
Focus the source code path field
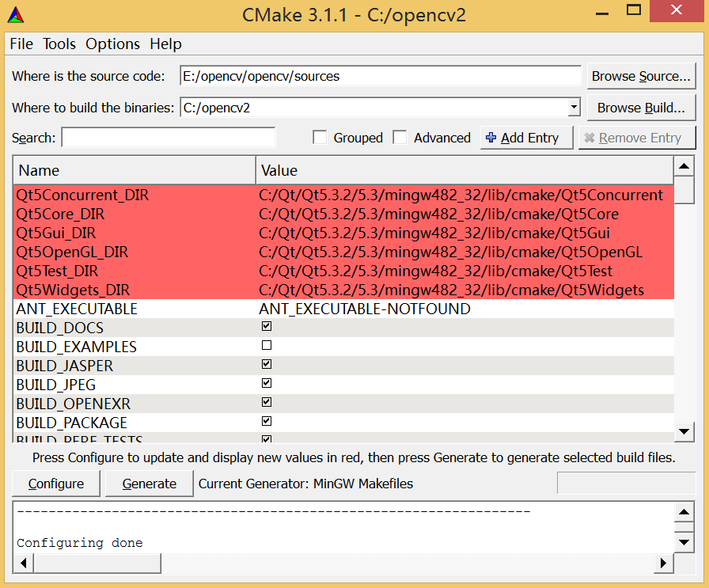(x=381, y=76)
